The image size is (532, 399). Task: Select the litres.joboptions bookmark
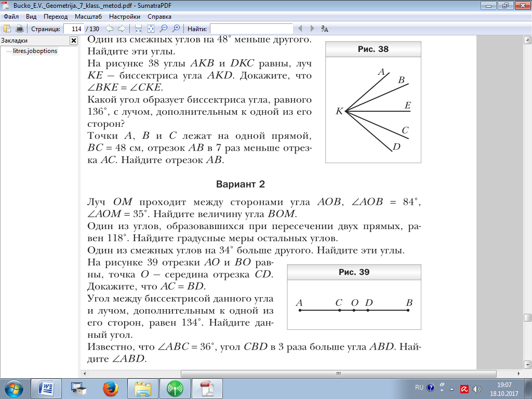35,51
